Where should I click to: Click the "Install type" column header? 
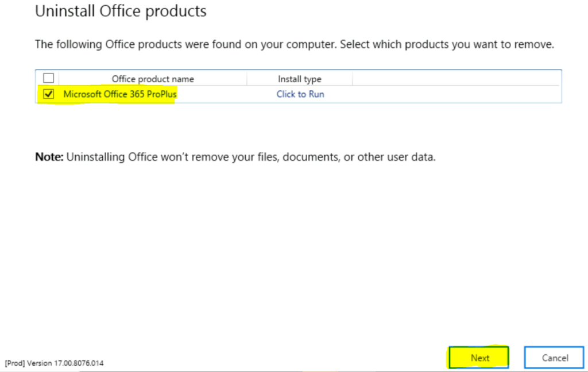300,79
